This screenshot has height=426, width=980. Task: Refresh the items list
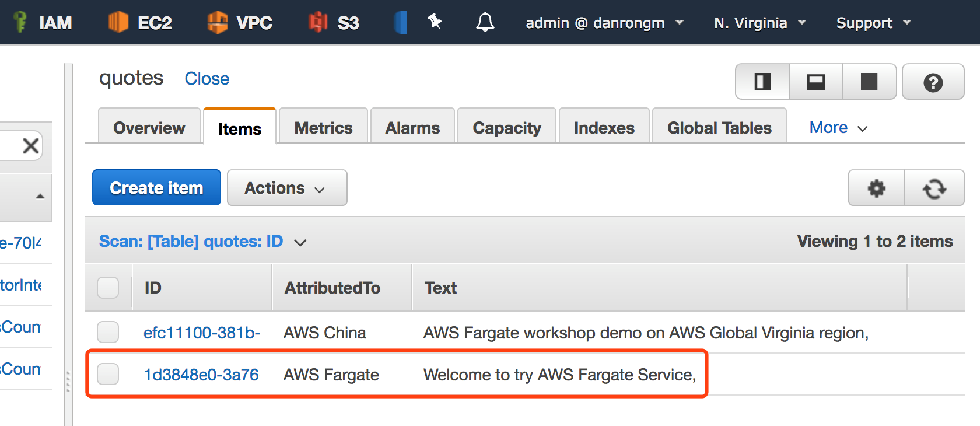click(x=934, y=188)
